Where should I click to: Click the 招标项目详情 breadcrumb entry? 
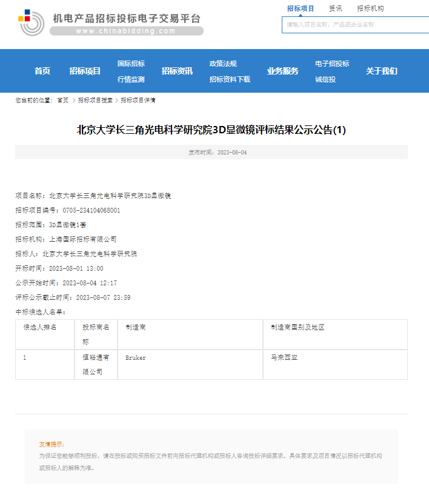coord(138,101)
